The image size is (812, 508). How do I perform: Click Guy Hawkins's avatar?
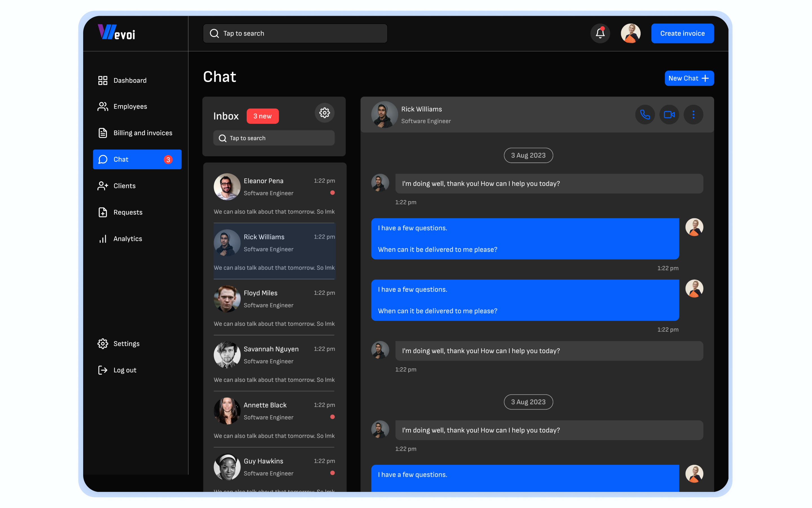[x=227, y=467]
